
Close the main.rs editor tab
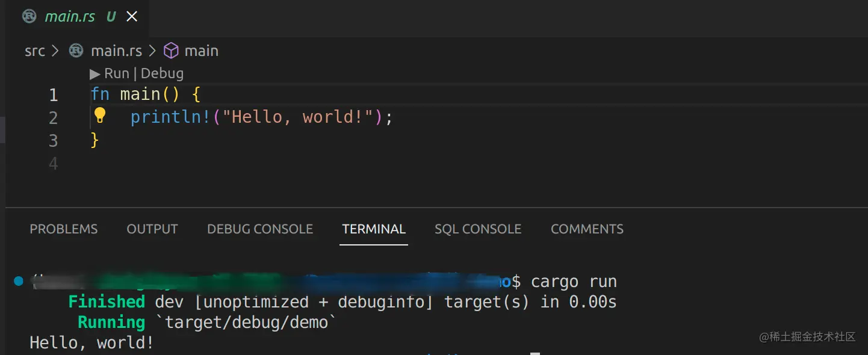(x=131, y=17)
